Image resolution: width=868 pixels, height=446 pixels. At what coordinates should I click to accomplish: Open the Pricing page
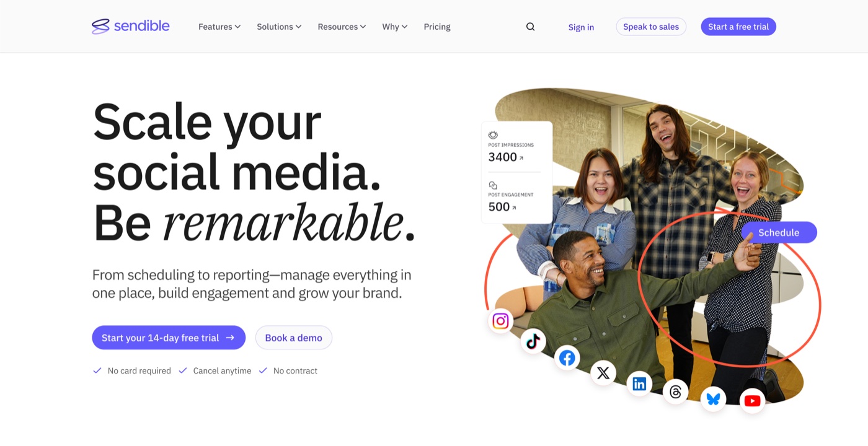coord(437,27)
